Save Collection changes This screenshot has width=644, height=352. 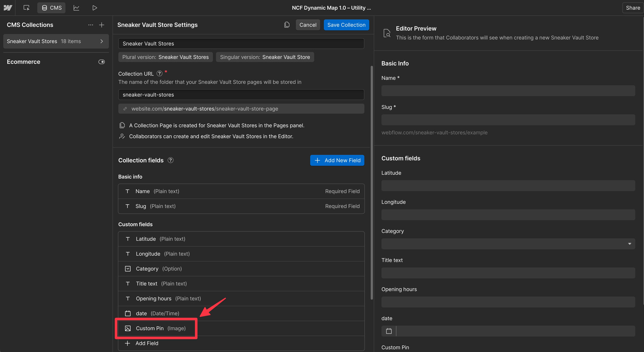click(346, 25)
